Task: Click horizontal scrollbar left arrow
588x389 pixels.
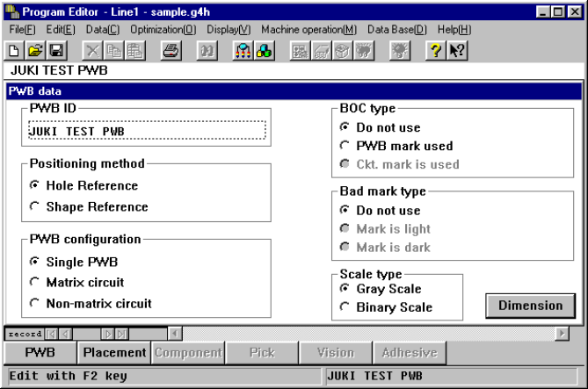Action: click(x=175, y=334)
